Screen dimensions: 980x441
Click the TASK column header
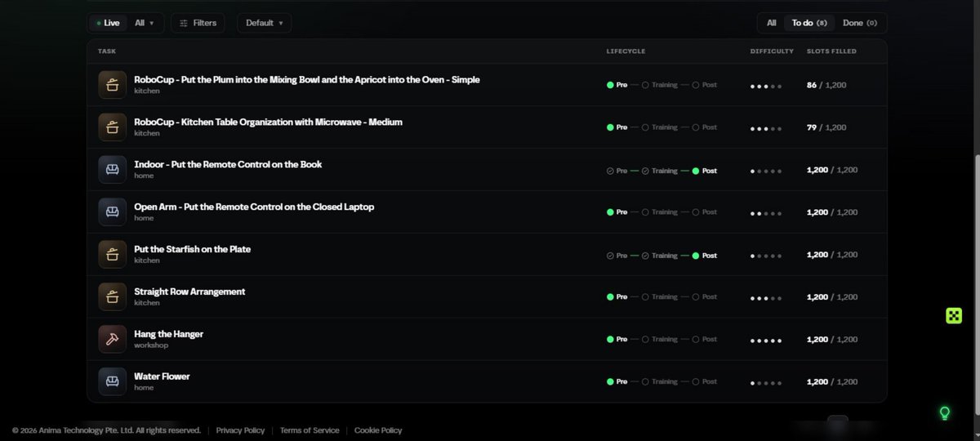(x=107, y=51)
